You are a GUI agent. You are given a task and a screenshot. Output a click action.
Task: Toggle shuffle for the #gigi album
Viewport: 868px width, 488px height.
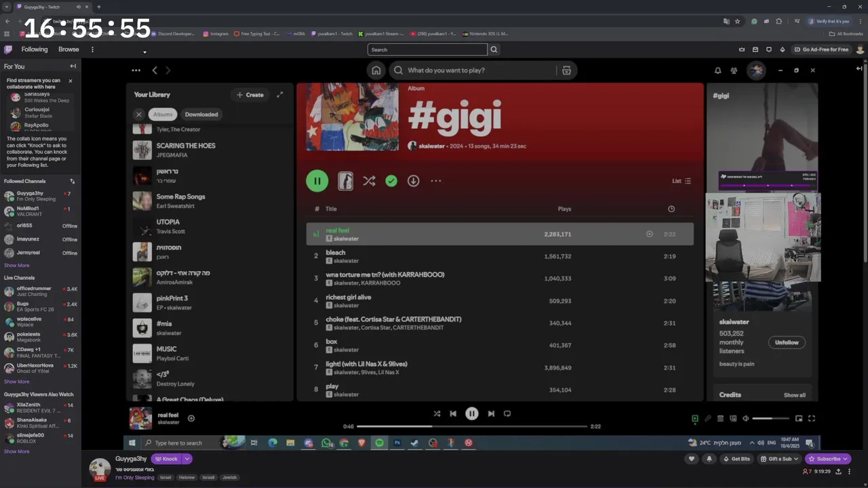[x=368, y=181]
